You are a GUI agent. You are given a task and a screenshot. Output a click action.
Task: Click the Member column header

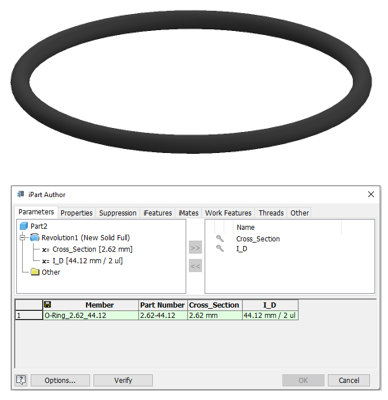point(91,305)
